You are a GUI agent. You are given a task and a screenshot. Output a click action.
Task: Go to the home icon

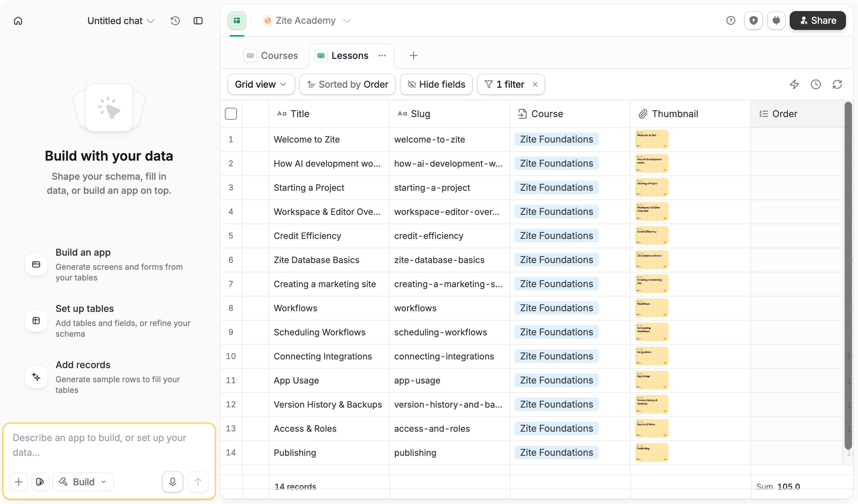point(18,21)
